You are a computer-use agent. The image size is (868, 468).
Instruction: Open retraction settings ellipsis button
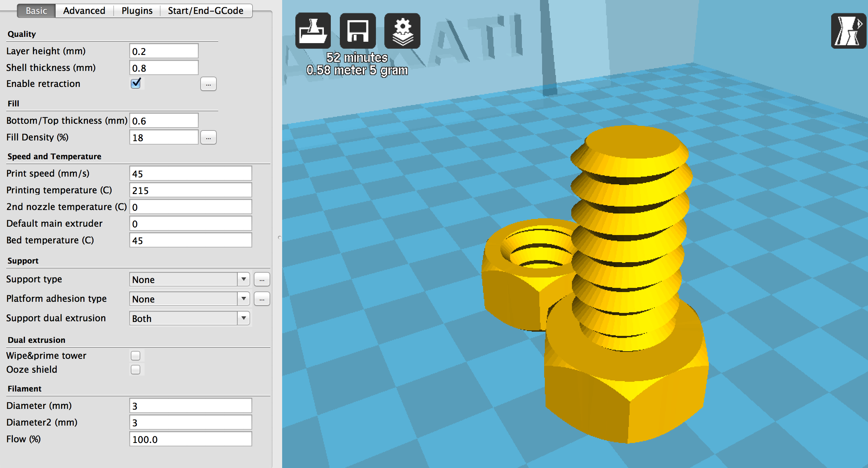click(208, 84)
